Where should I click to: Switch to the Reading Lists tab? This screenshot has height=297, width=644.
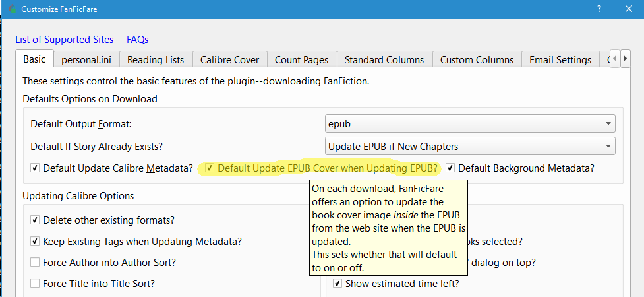coord(156,60)
